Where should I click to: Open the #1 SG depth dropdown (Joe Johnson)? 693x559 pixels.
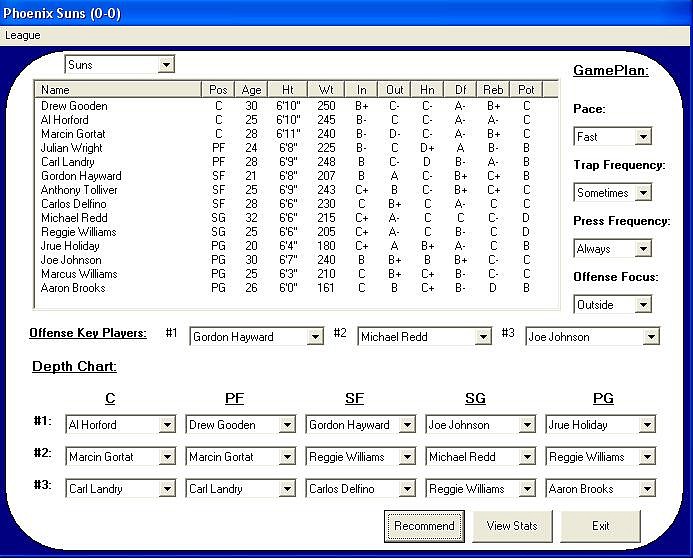[481, 425]
